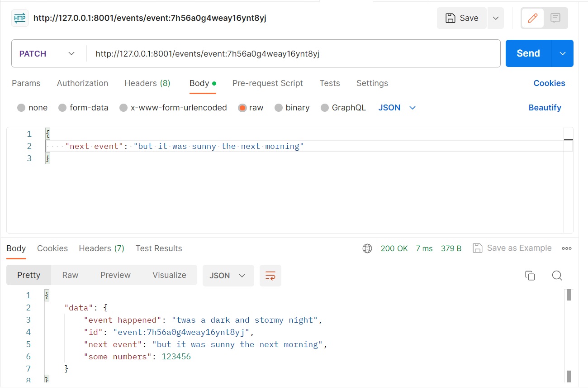Viewport: 588px width, 391px height.
Task: Open the response JSON format dropdown
Action: point(228,276)
